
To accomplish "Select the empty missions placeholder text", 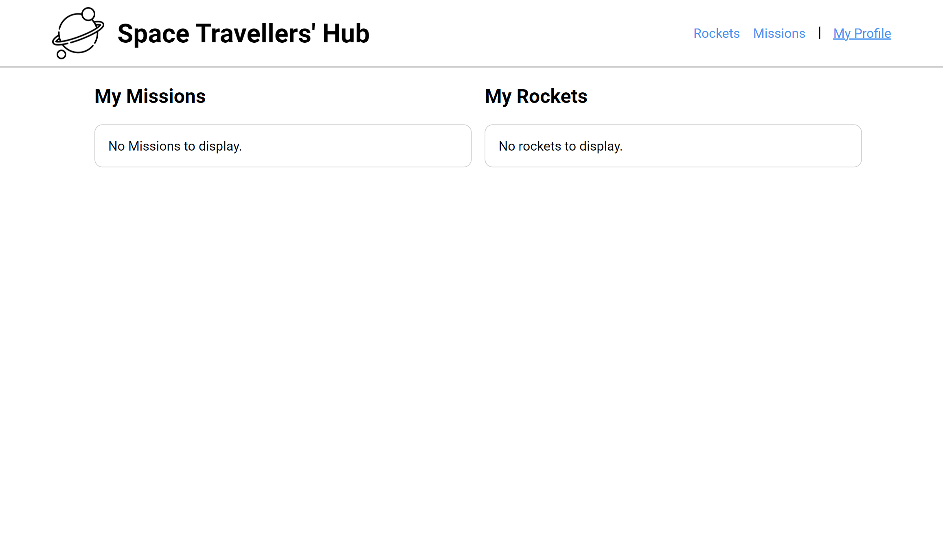I will pyautogui.click(x=175, y=146).
